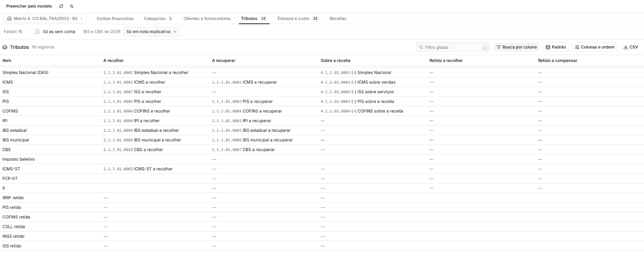Download the table as CSV
This screenshot has height=257, width=644.
(x=631, y=47)
